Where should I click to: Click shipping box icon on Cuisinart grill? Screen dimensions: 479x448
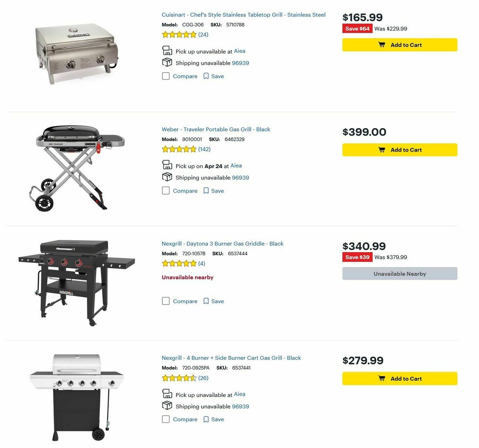tap(167, 63)
